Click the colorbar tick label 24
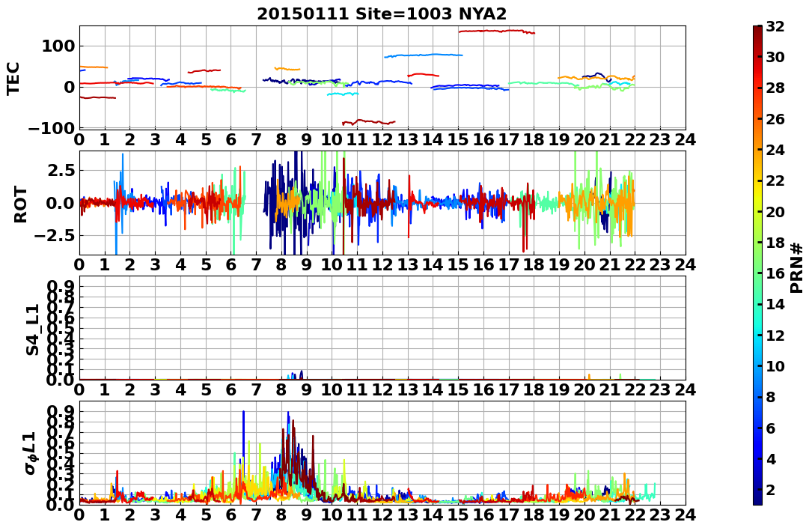Screen dimensions: 812x531 [775, 151]
